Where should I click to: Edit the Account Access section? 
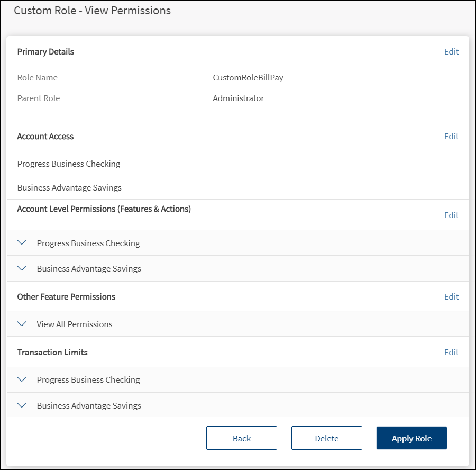(451, 137)
